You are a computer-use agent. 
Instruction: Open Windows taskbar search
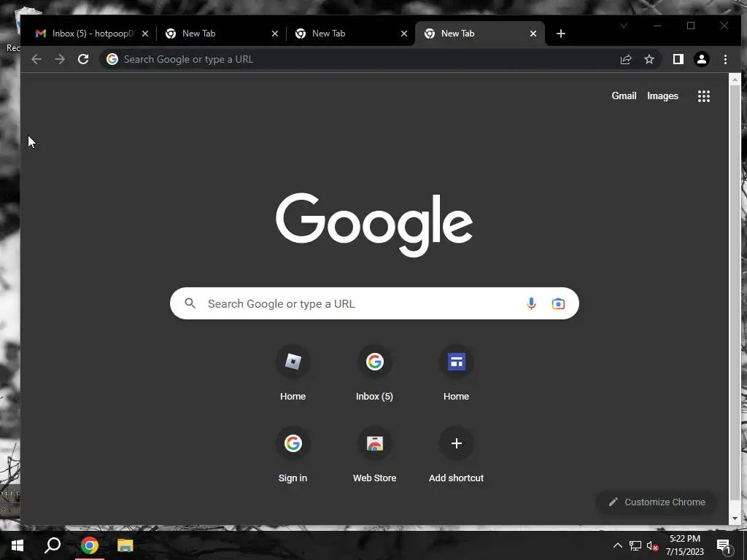pos(53,545)
